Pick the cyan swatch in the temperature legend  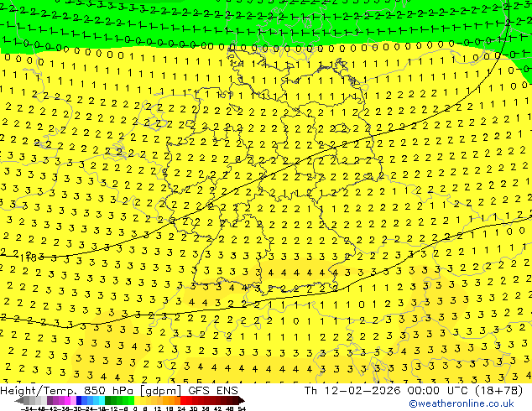[102, 400]
